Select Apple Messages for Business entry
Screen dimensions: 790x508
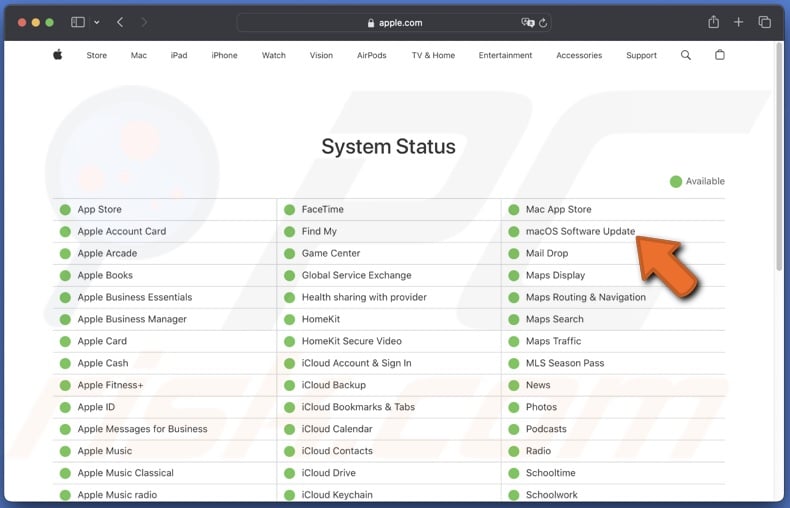click(142, 429)
